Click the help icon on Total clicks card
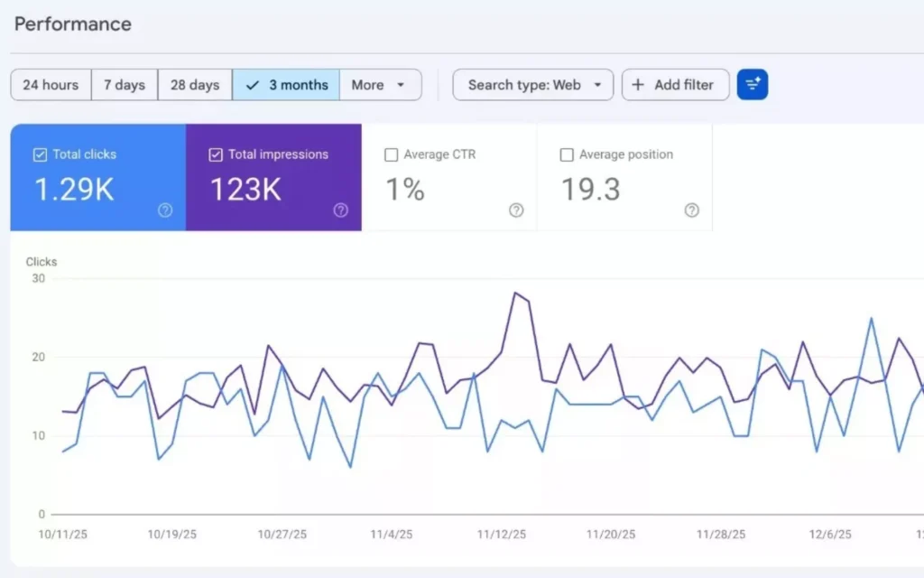This screenshot has height=578, width=924. [x=165, y=210]
